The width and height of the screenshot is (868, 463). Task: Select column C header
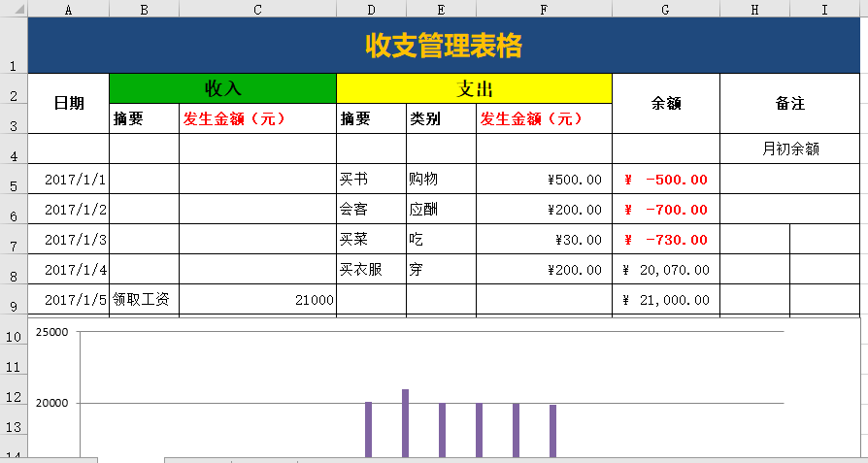pyautogui.click(x=257, y=9)
